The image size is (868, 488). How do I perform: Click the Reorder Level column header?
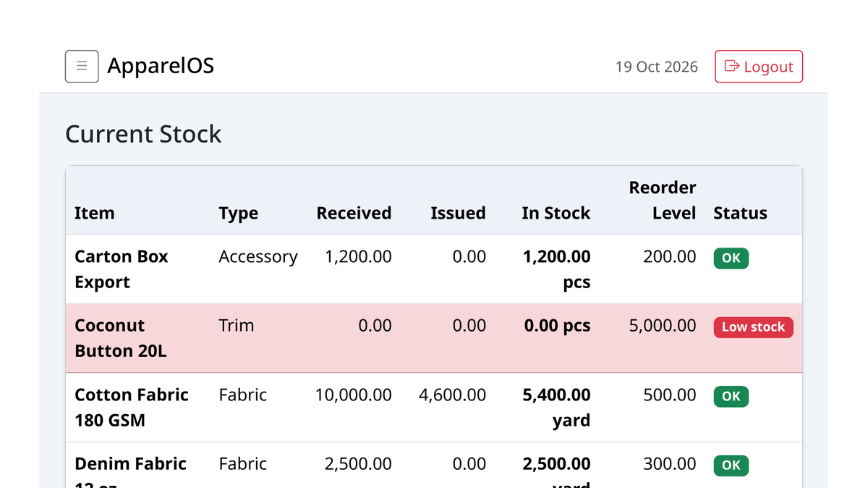(663, 200)
